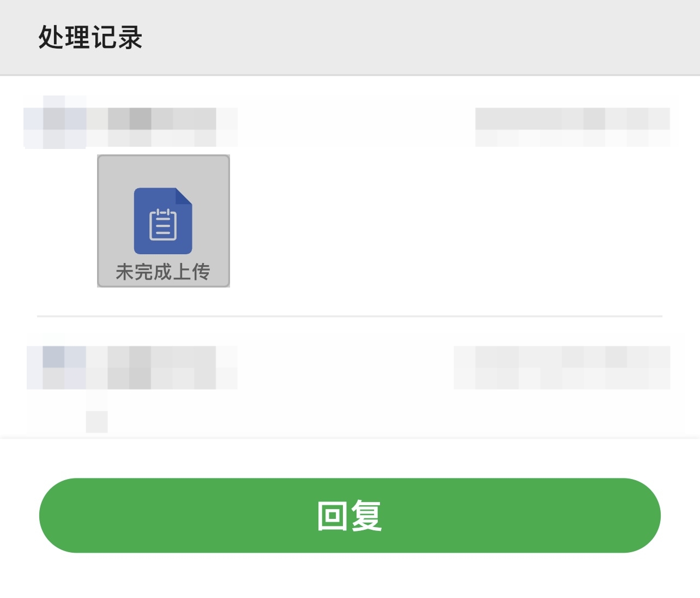This screenshot has width=700, height=598.
Task: Click the first record's blurred timestamp
Action: point(572,127)
